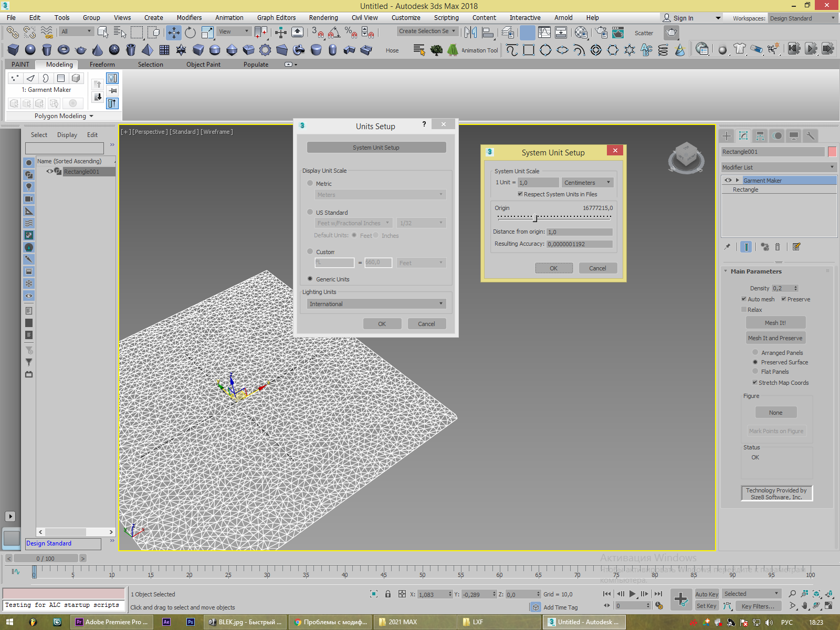The image size is (840, 630).
Task: Click the Torus primitive icon
Action: pyautogui.click(x=64, y=50)
